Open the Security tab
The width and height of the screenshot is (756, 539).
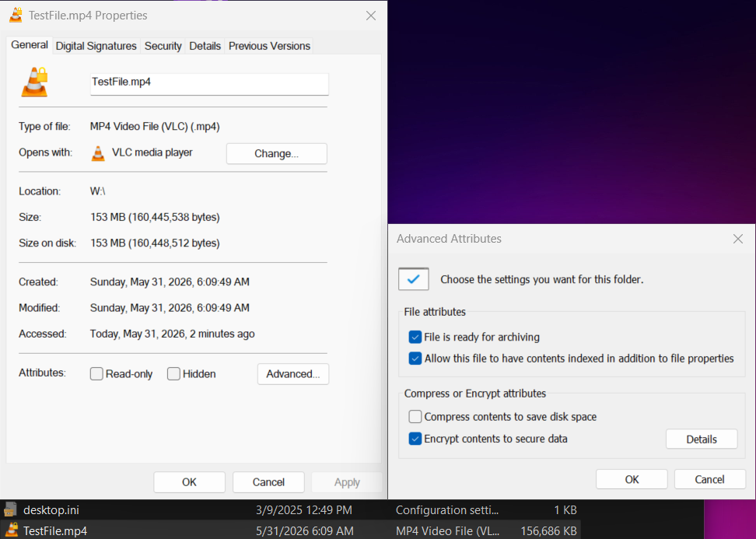pyautogui.click(x=163, y=46)
